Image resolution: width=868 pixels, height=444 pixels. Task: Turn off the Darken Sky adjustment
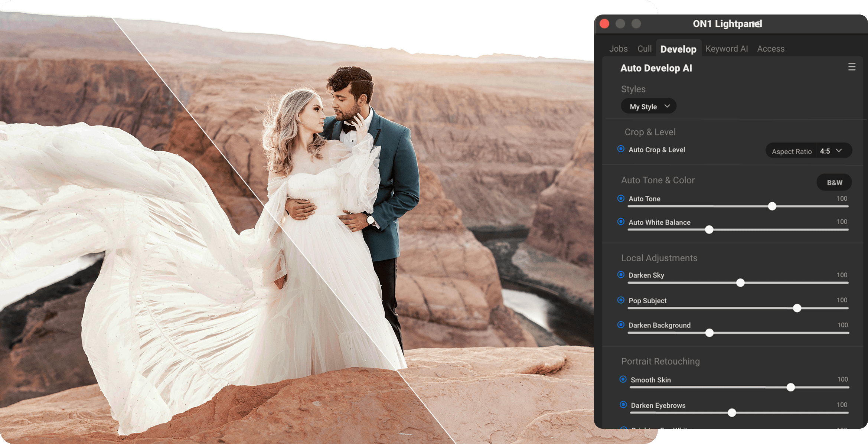pos(621,275)
